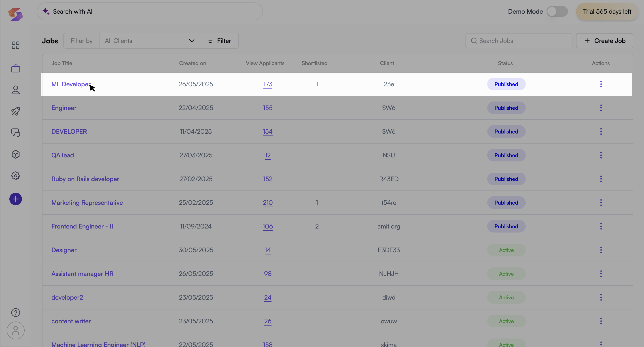View the 106 applicants for Frontend Engineer
The height and width of the screenshot is (347, 644).
268,226
